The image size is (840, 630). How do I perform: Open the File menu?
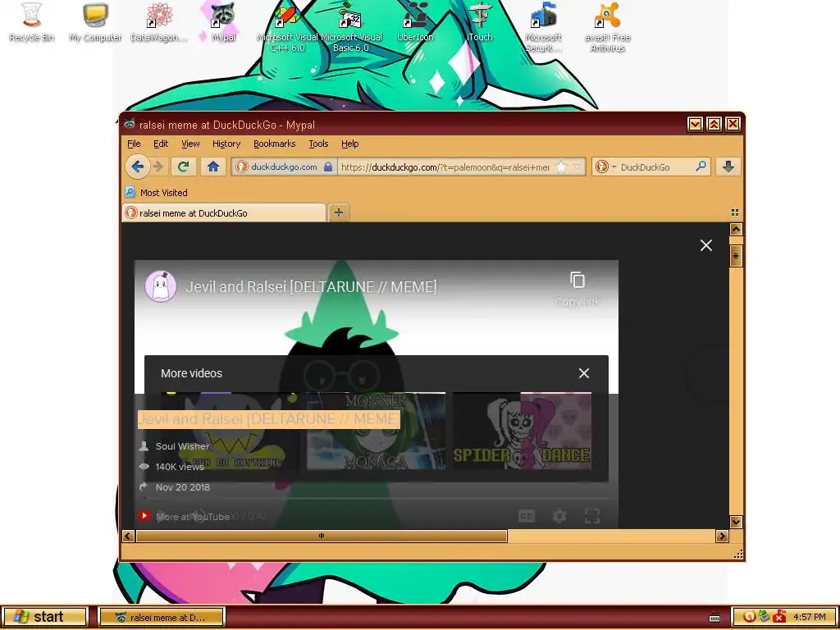click(134, 144)
